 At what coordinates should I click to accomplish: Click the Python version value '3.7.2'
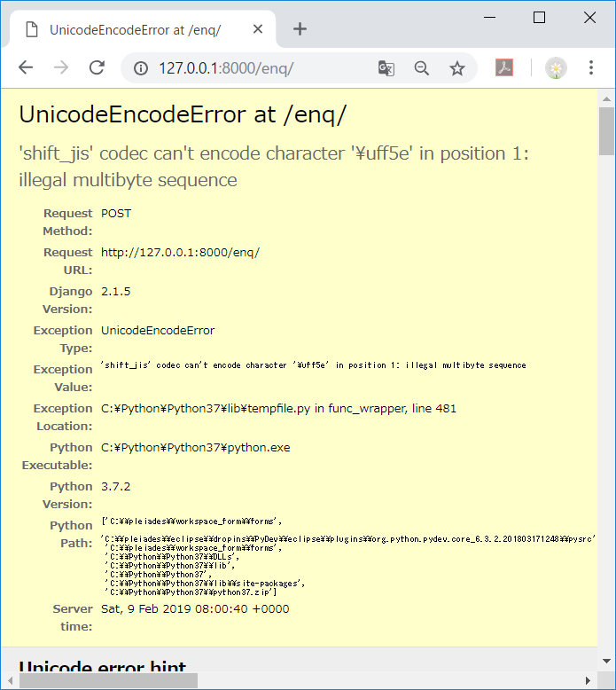click(115, 487)
